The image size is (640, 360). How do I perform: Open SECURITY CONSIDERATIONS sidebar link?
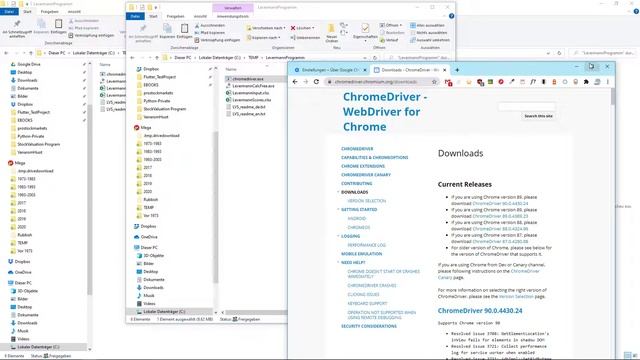(369, 326)
